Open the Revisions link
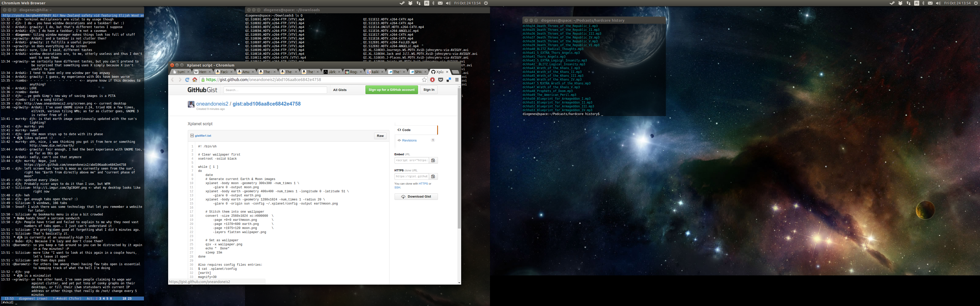The image size is (980, 306). [x=409, y=141]
